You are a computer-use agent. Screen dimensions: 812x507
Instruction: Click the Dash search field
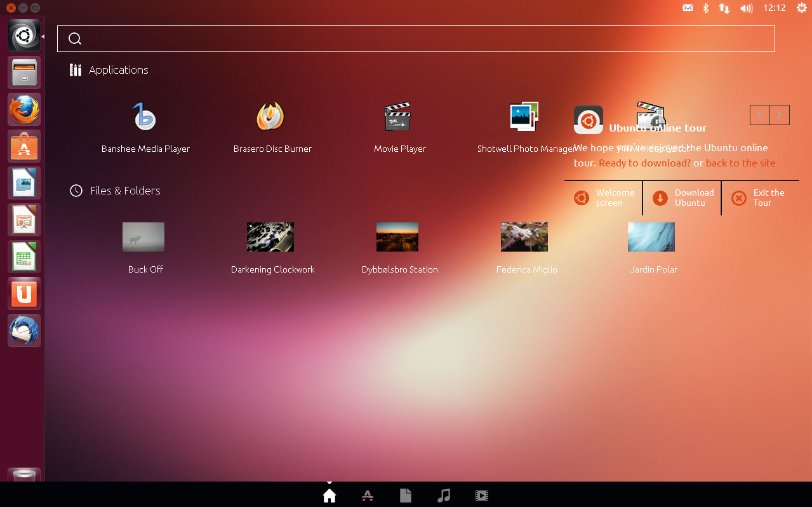(416, 39)
